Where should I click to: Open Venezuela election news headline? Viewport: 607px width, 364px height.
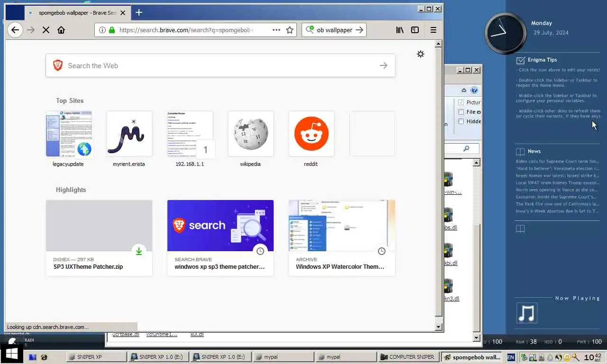tap(557, 168)
